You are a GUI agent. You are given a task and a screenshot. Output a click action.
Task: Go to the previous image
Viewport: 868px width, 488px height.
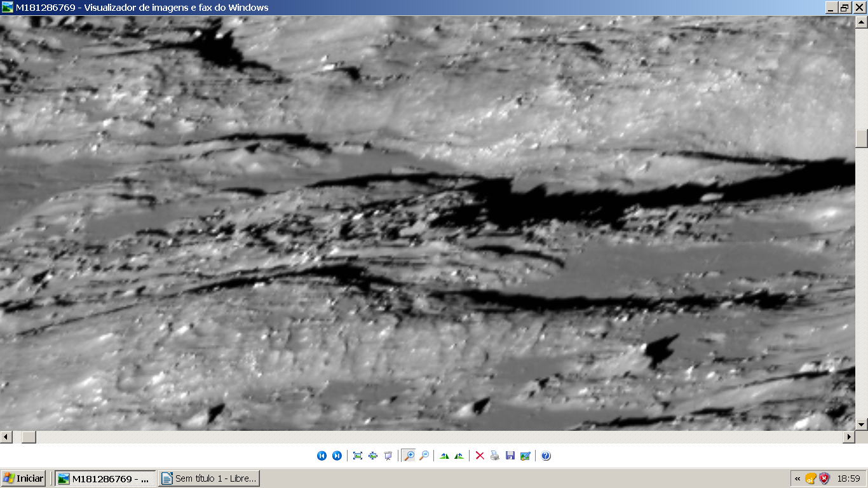(322, 456)
